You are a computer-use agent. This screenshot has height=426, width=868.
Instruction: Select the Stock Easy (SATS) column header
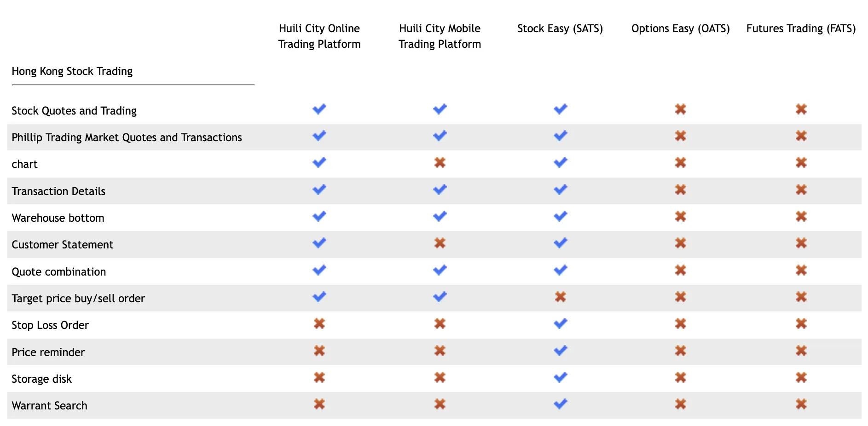(560, 29)
